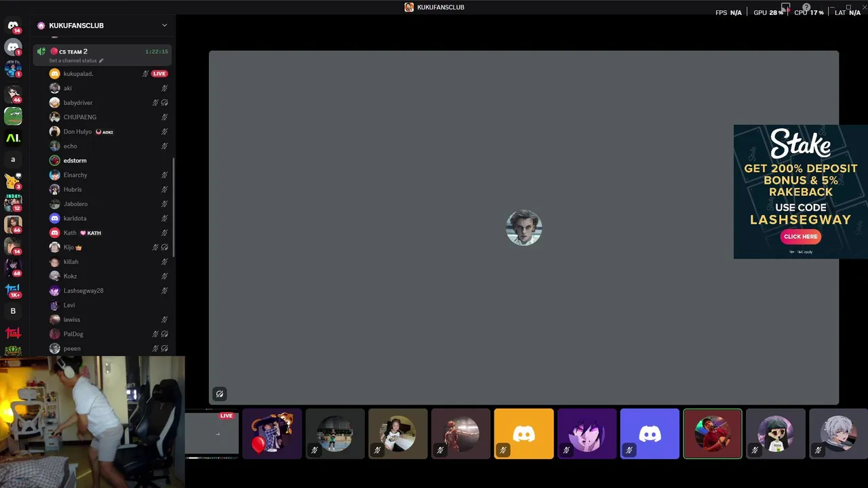Open server icon with badge 68
This screenshot has width=868, height=488.
tap(13, 267)
